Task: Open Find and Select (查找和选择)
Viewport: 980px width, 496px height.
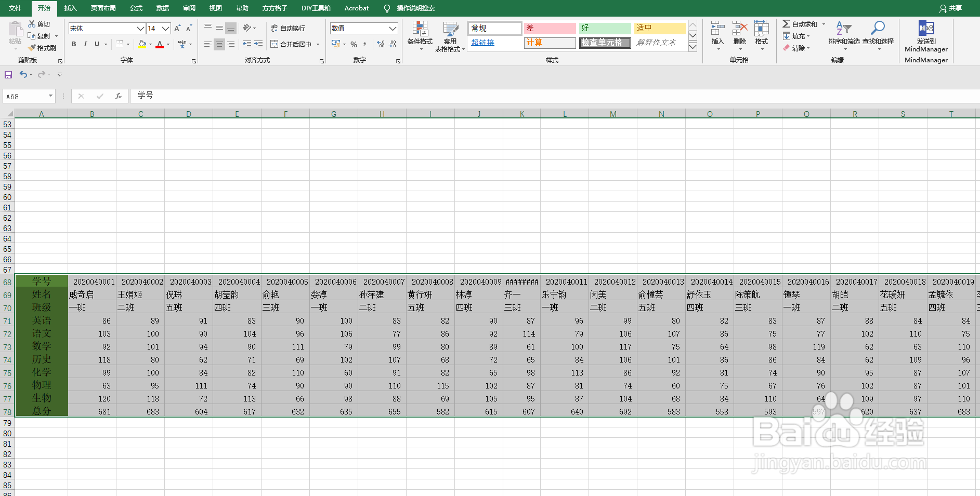Action: pos(878,35)
